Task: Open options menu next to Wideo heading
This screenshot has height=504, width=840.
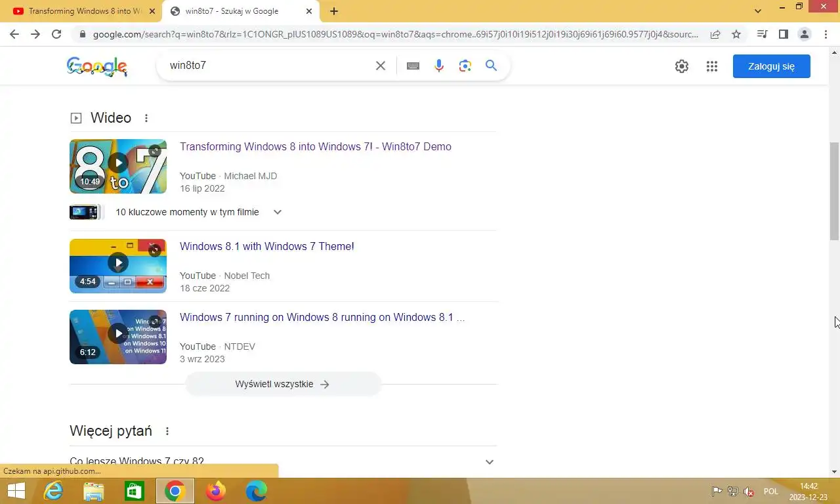Action: tap(146, 118)
